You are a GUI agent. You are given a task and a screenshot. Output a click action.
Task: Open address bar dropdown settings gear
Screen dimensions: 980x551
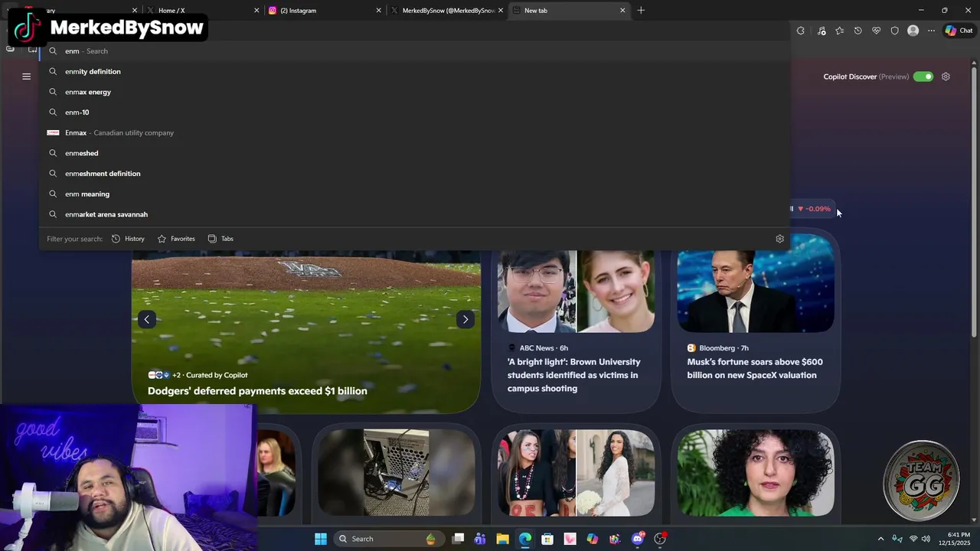tap(779, 239)
